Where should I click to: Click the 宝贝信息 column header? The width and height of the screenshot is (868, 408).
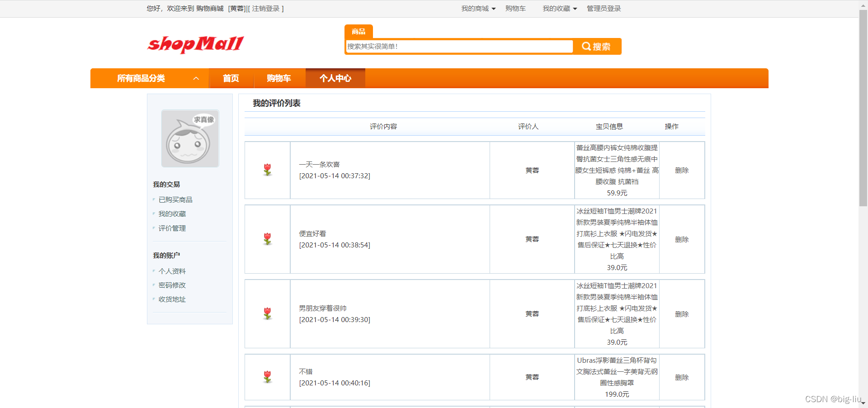(x=609, y=126)
